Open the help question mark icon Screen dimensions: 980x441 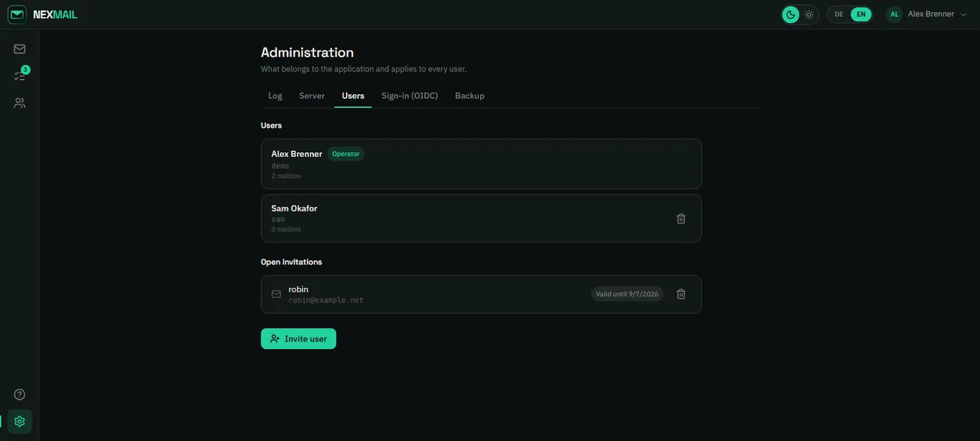(x=20, y=394)
